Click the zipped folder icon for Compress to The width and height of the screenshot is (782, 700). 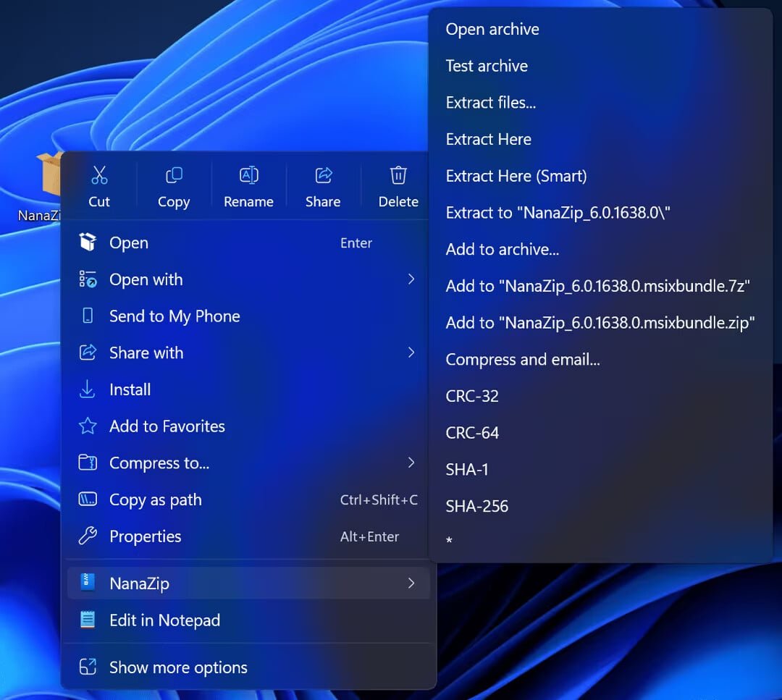(x=88, y=463)
